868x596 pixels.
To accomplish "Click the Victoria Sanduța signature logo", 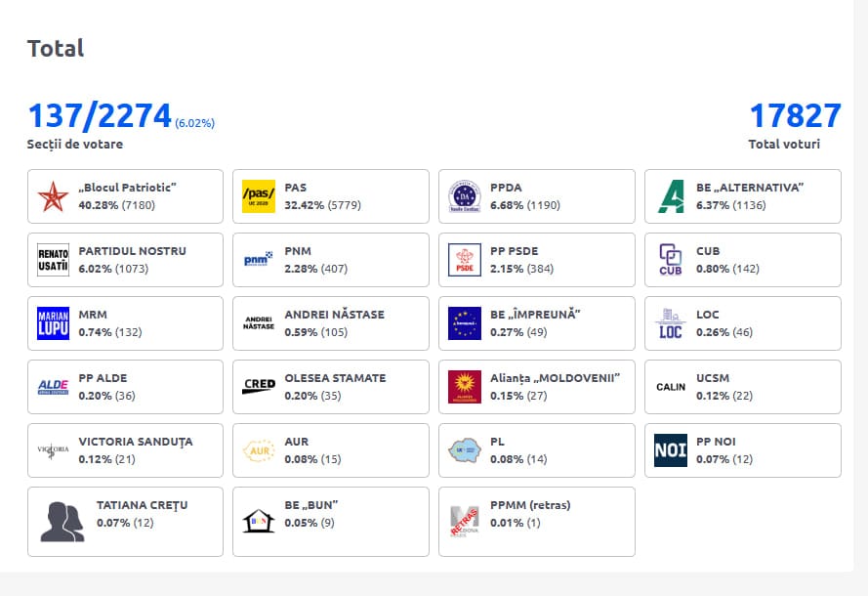I will [53, 450].
